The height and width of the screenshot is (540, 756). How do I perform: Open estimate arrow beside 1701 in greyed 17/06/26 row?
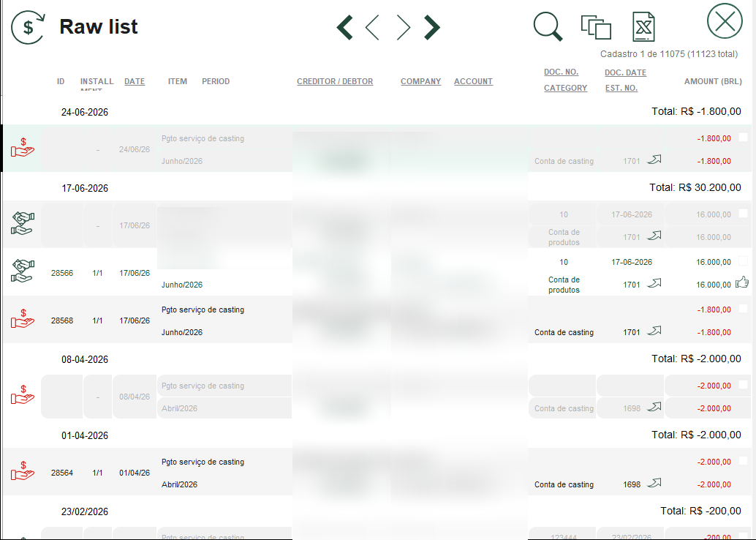coord(654,236)
